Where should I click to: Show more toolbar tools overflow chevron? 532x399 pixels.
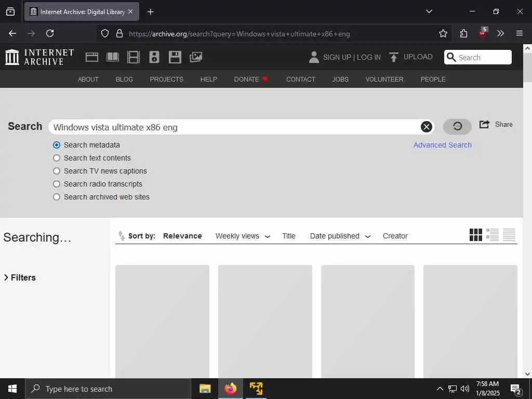tap(500, 33)
